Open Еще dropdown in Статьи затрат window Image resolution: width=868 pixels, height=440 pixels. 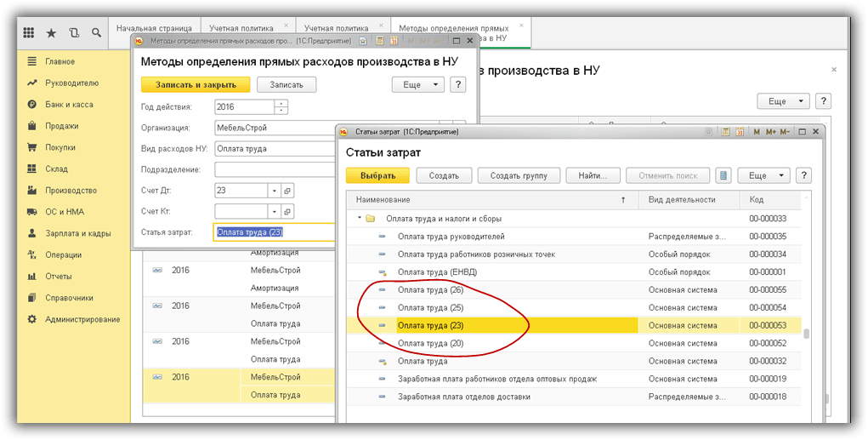766,175
